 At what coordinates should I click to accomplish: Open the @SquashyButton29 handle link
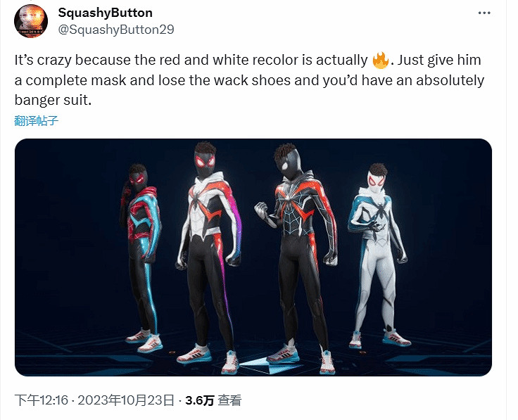pos(116,30)
